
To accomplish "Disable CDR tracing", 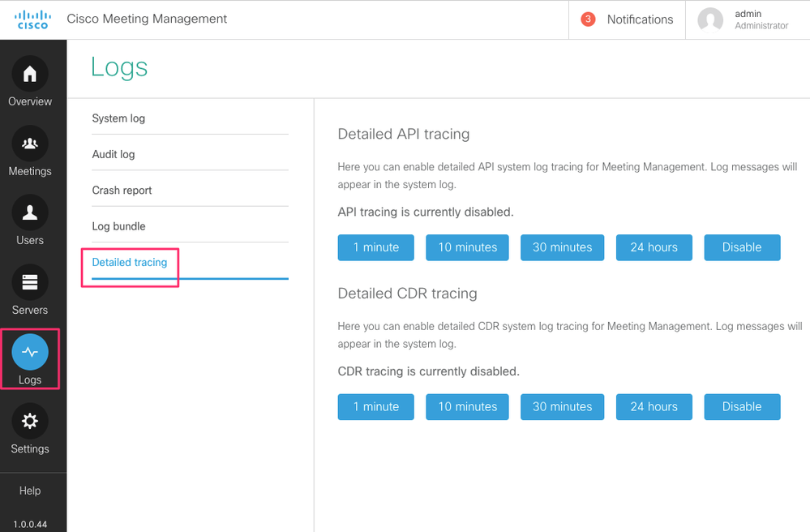I will click(743, 407).
